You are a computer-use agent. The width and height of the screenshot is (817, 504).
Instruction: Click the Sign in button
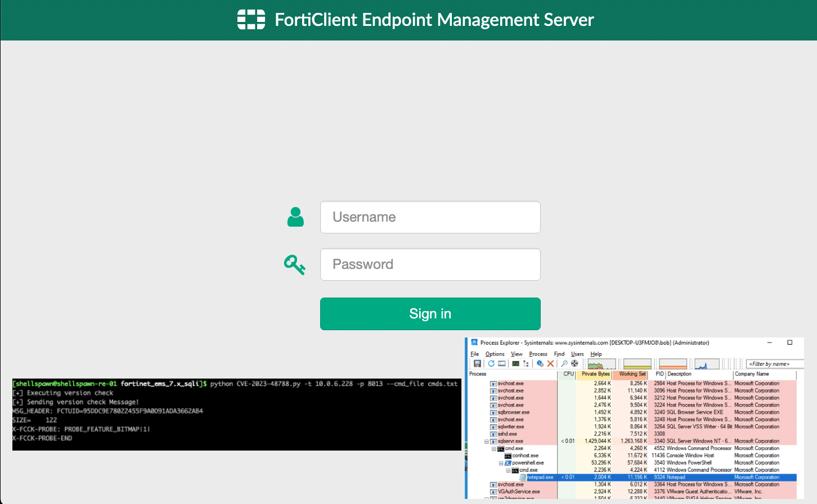(x=430, y=313)
